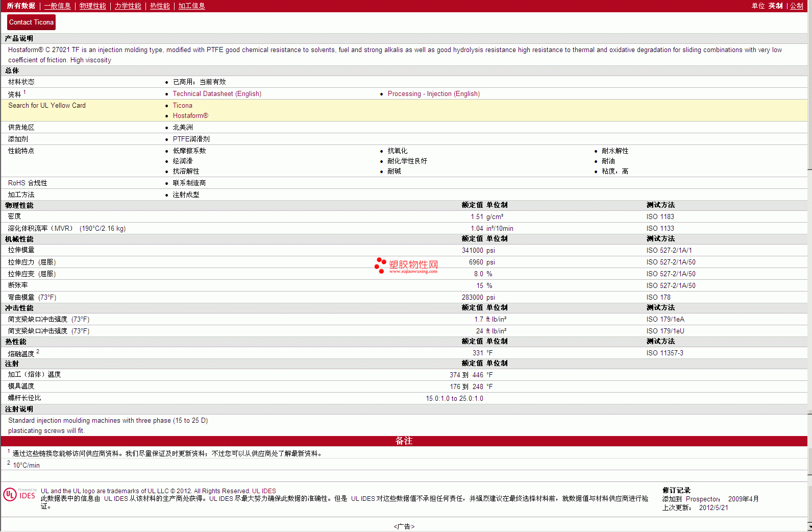Select the 北美洲 supply region entry

point(183,128)
